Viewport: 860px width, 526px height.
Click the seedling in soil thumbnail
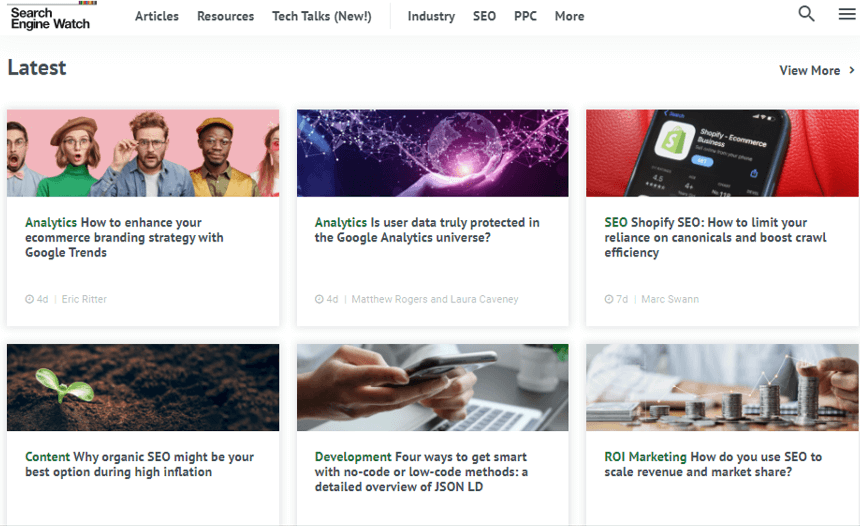pyautogui.click(x=143, y=387)
